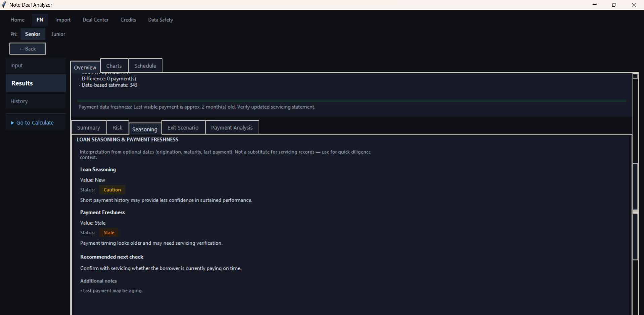
Task: Click the 'Difference: 0 payment(s)' line
Action: point(107,79)
